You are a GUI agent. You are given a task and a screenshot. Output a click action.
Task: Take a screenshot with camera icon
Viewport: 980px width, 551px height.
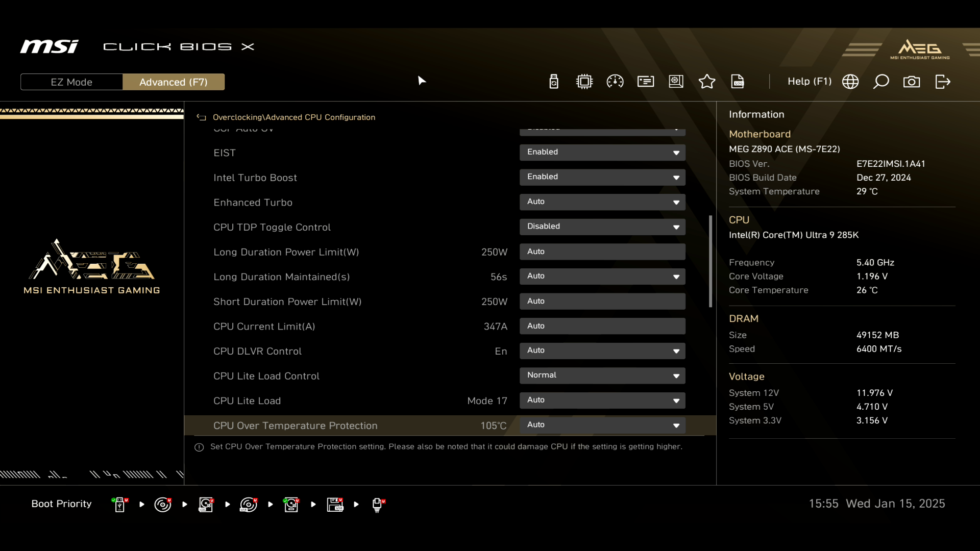912,82
